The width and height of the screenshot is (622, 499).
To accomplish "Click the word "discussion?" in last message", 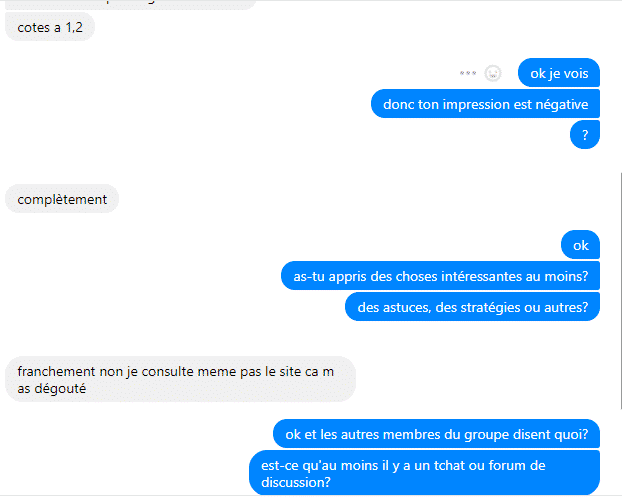I will [x=296, y=482].
